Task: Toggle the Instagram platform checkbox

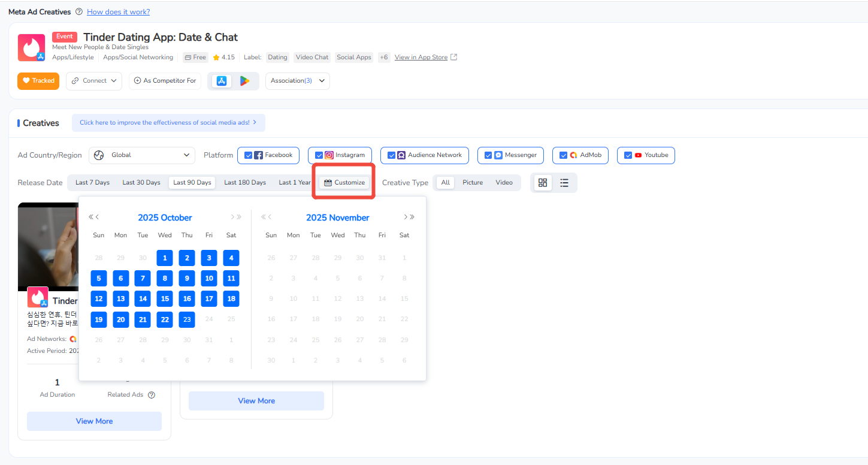Action: (319, 155)
